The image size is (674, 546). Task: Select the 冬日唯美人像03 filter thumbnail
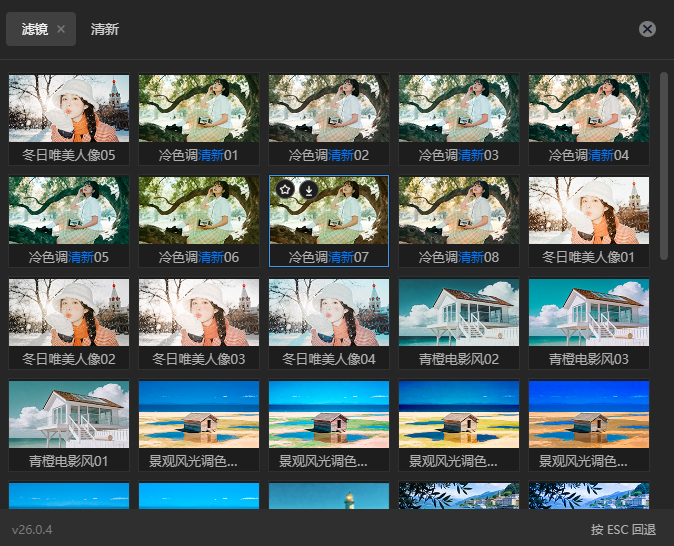(199, 313)
